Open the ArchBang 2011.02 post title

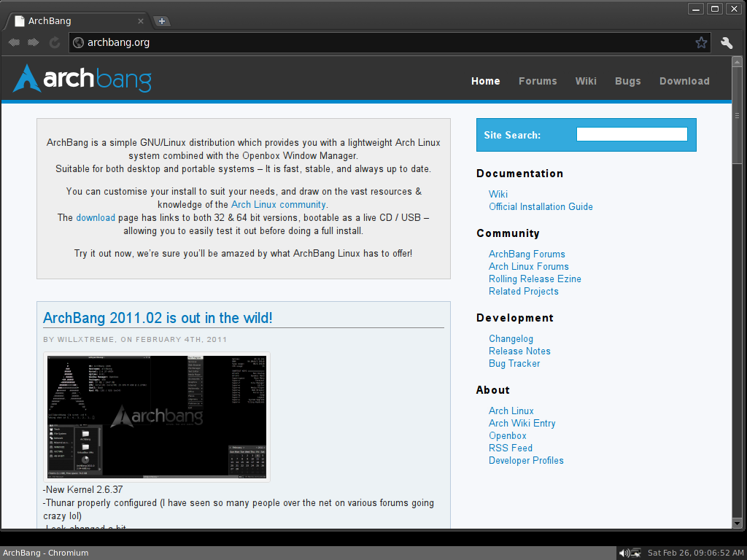(x=158, y=318)
